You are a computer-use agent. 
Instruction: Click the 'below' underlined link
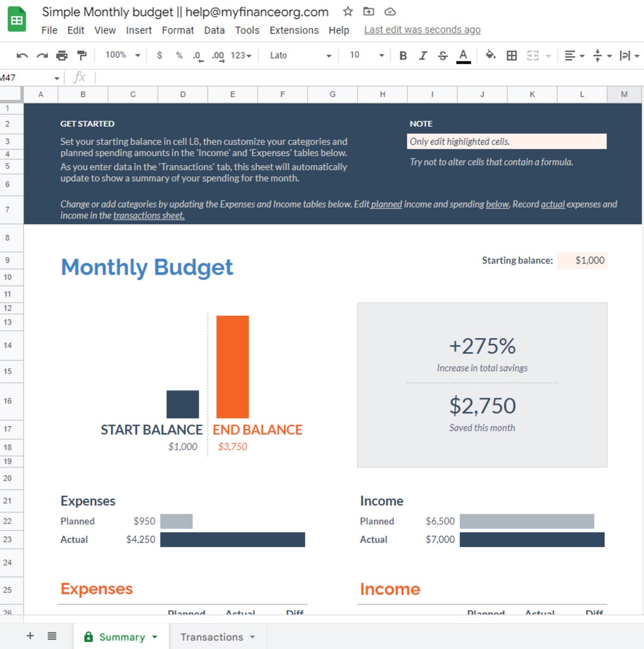497,204
